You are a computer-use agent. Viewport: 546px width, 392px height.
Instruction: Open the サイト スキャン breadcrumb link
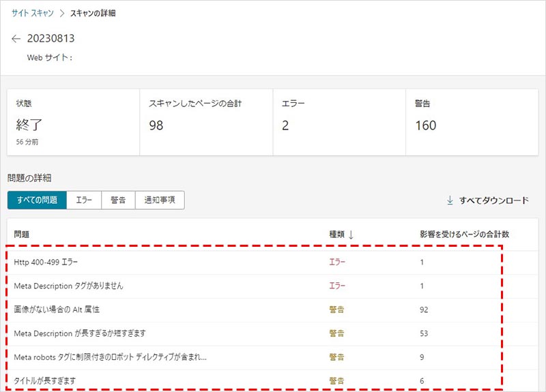click(x=32, y=14)
